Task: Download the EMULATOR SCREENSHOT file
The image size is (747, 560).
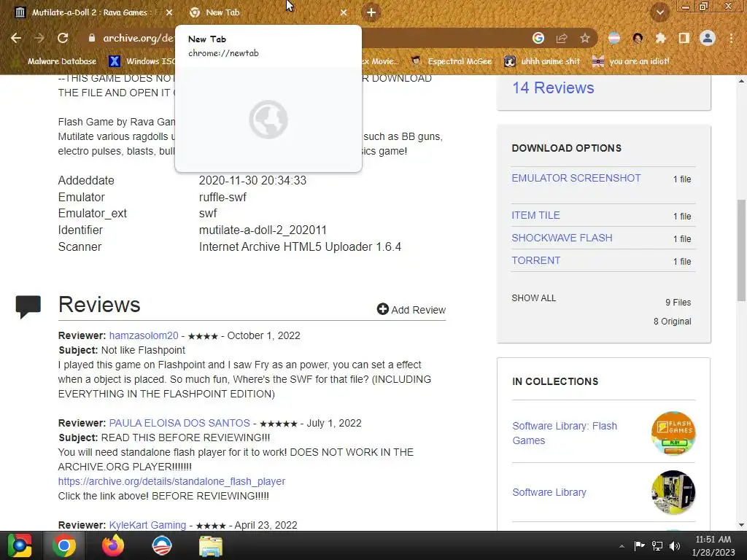Action: 576,178
